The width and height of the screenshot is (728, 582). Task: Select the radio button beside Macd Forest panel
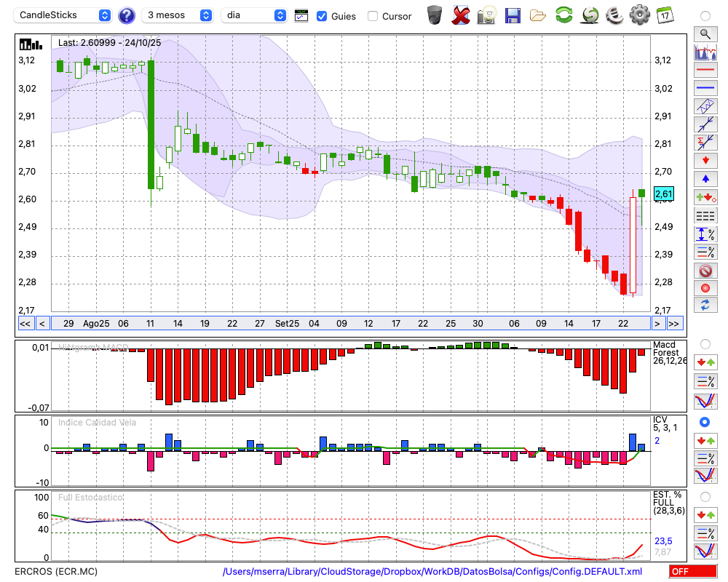(x=705, y=343)
